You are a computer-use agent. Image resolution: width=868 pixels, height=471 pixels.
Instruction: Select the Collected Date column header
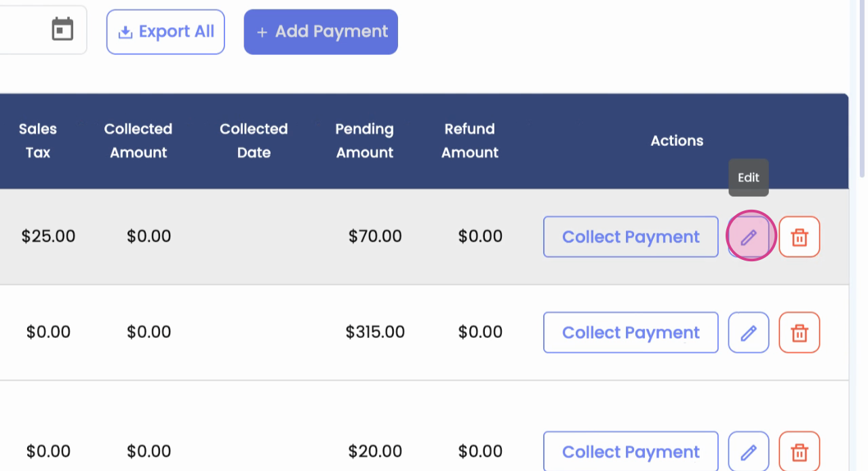tap(254, 140)
